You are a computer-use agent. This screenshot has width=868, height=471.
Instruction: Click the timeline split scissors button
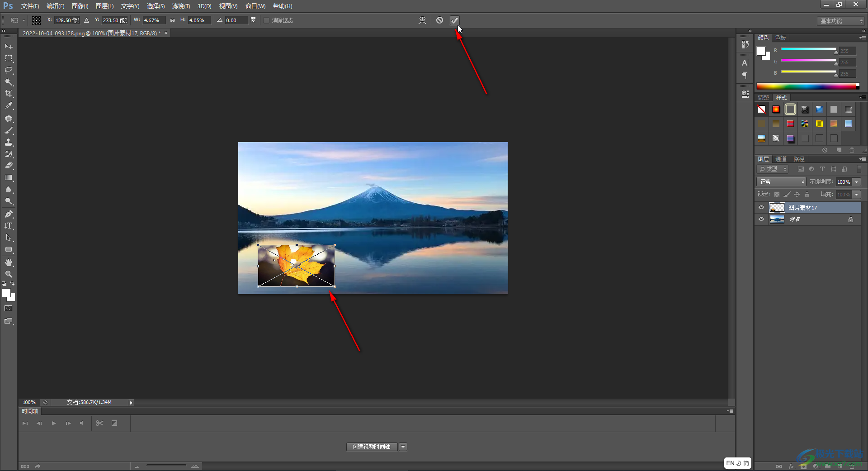99,423
